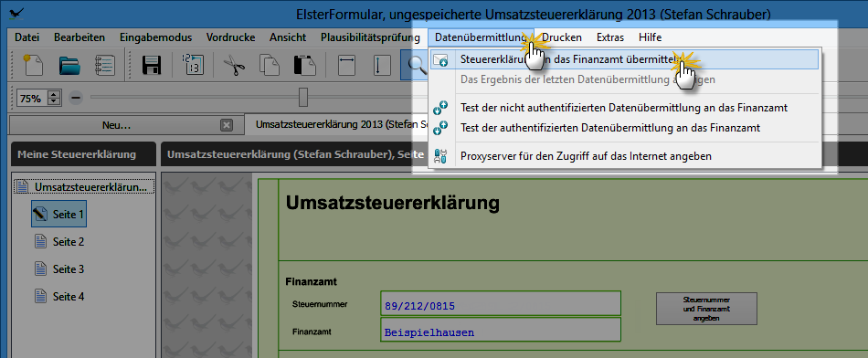Click the notebook checklist toolbar icon

click(x=105, y=65)
